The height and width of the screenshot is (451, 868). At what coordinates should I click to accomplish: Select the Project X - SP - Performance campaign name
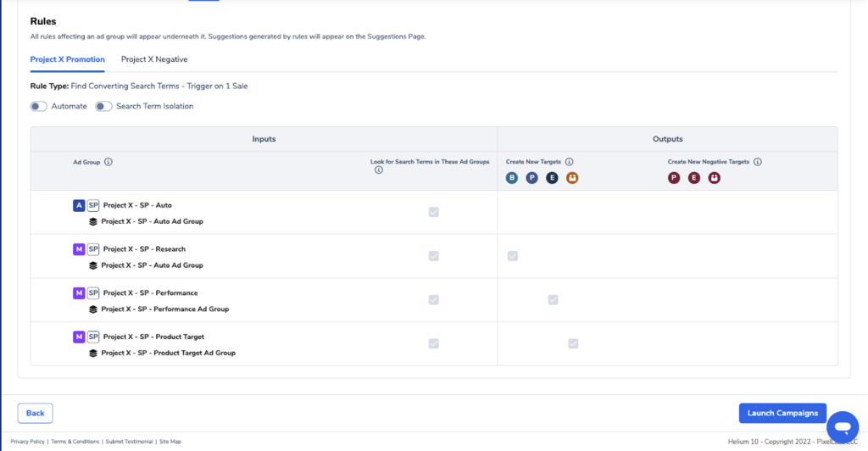150,292
